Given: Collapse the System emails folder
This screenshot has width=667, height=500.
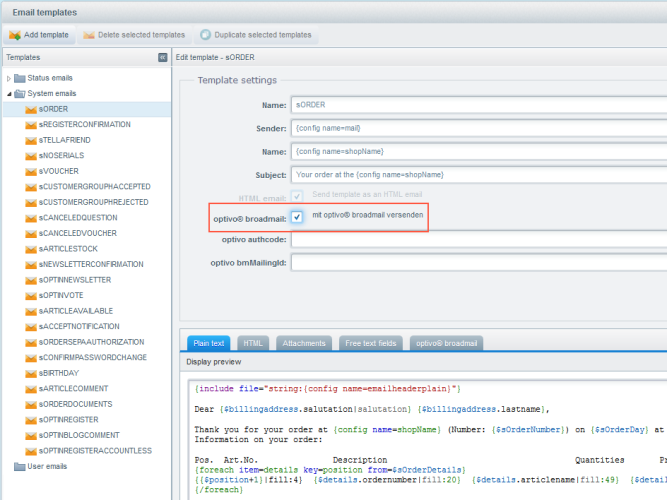Looking at the screenshot, I should click(x=9, y=94).
